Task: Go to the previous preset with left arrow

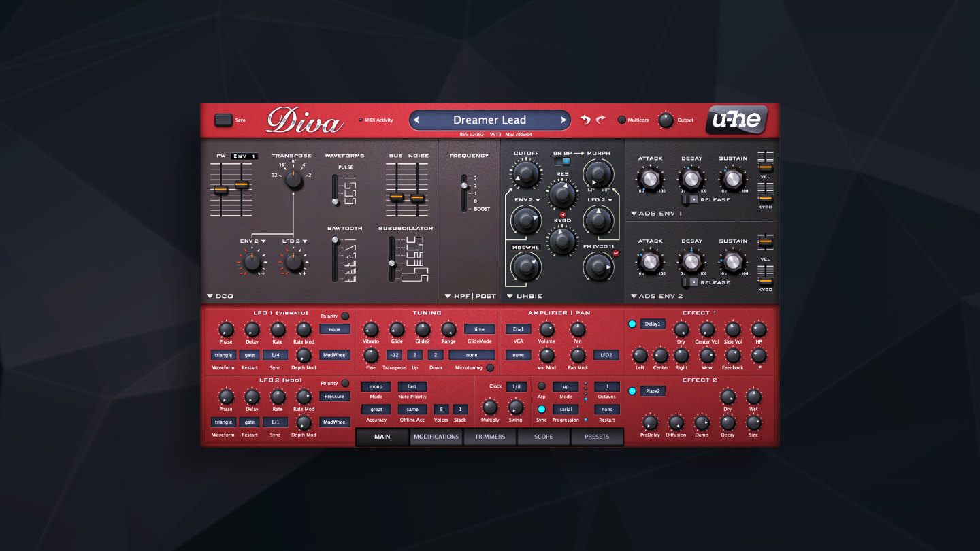Action: tap(416, 120)
